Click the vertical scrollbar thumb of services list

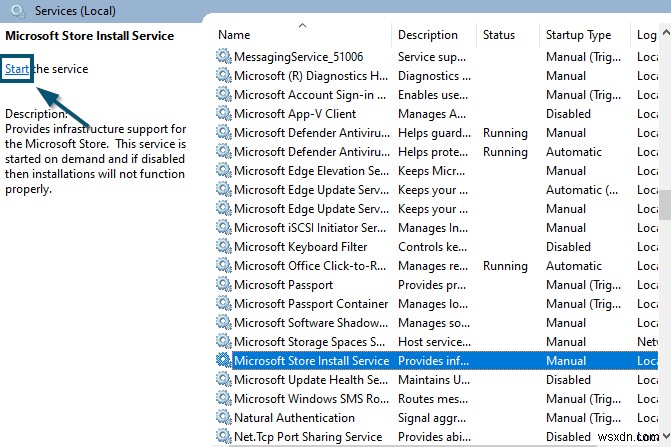pos(665,205)
